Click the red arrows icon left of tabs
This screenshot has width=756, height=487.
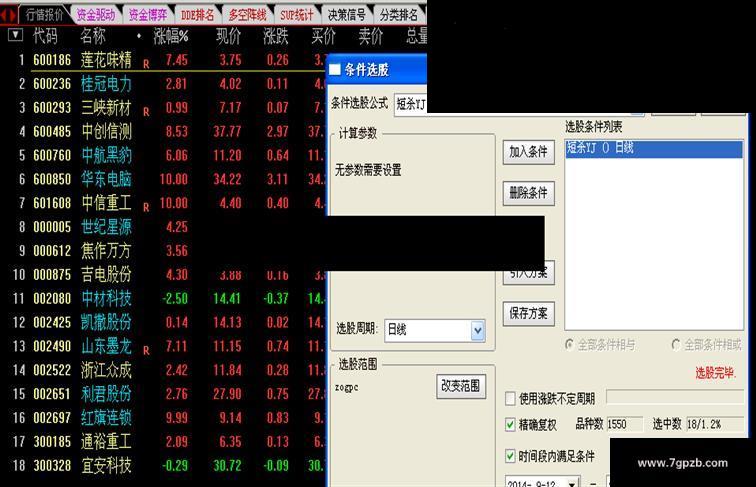[9, 14]
